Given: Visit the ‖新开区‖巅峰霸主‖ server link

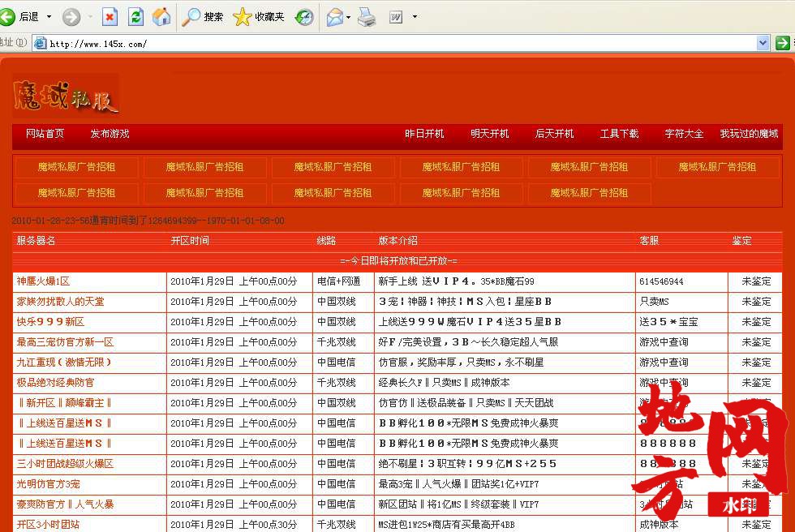Looking at the screenshot, I should pos(65,403).
